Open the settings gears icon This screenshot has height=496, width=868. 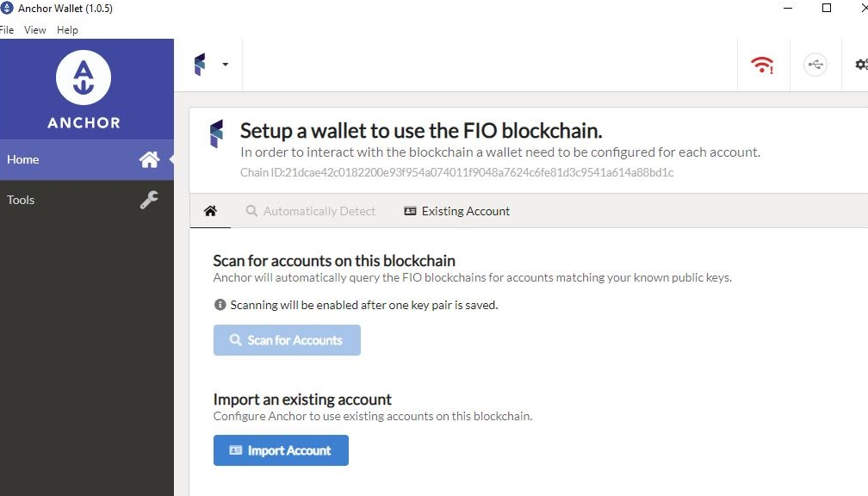click(861, 65)
